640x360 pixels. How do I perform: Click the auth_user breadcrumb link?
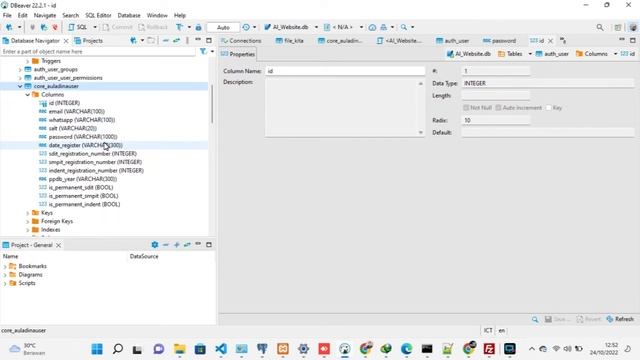[x=552, y=54]
